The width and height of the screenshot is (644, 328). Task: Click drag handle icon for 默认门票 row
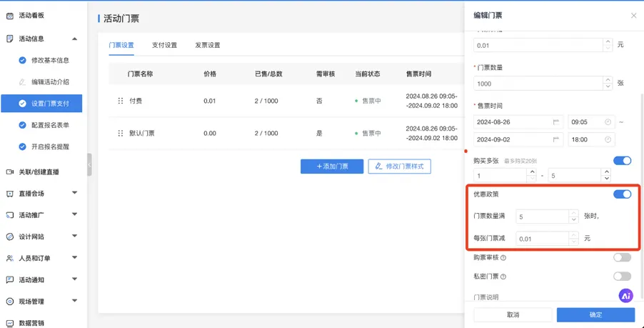[x=120, y=134]
